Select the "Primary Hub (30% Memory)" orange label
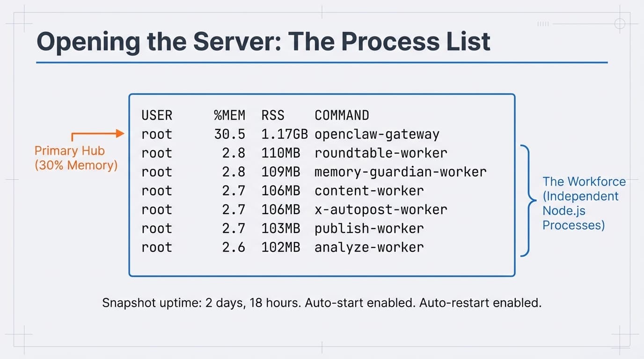 tap(76, 158)
